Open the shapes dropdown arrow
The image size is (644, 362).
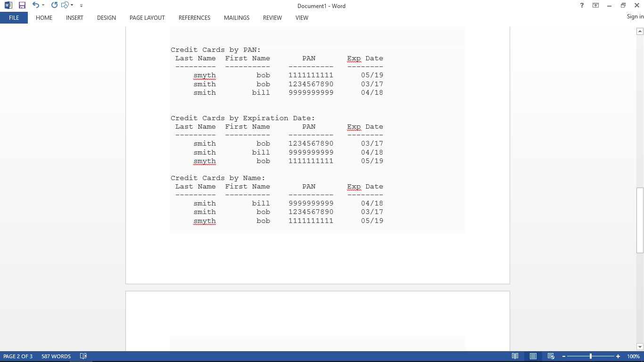pyautogui.click(x=72, y=6)
